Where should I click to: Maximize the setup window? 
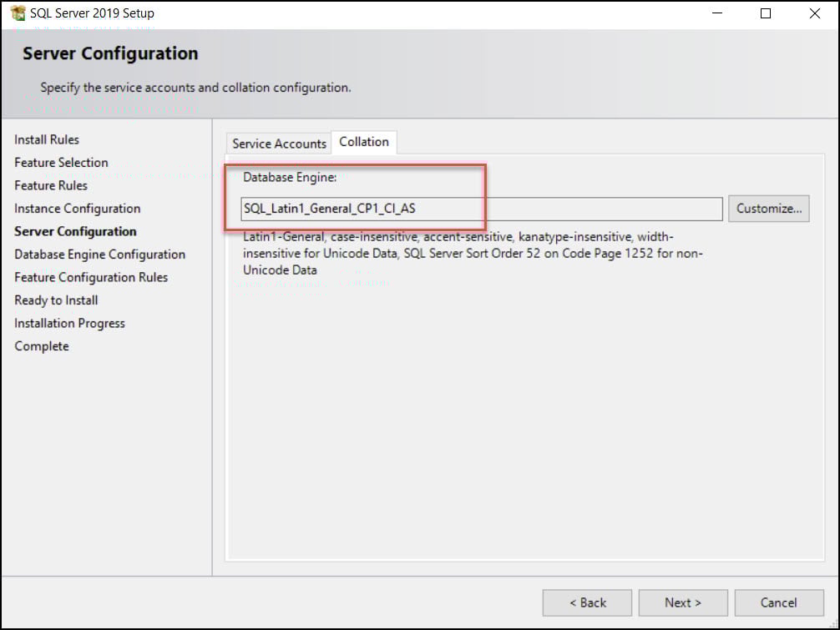coord(766,13)
